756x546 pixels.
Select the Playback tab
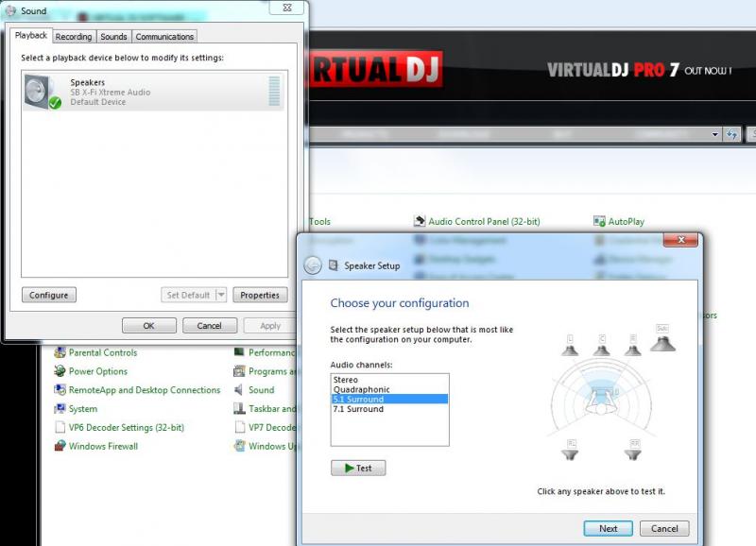[x=31, y=36]
